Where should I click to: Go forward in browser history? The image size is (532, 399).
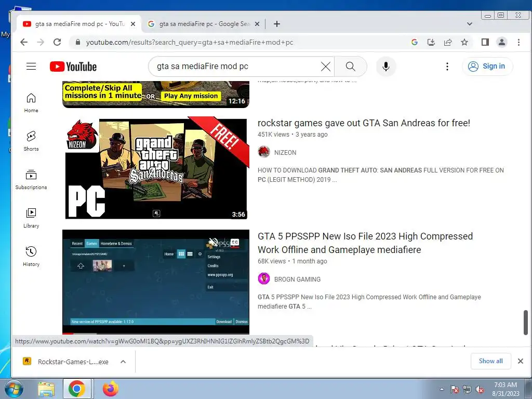coord(41,42)
